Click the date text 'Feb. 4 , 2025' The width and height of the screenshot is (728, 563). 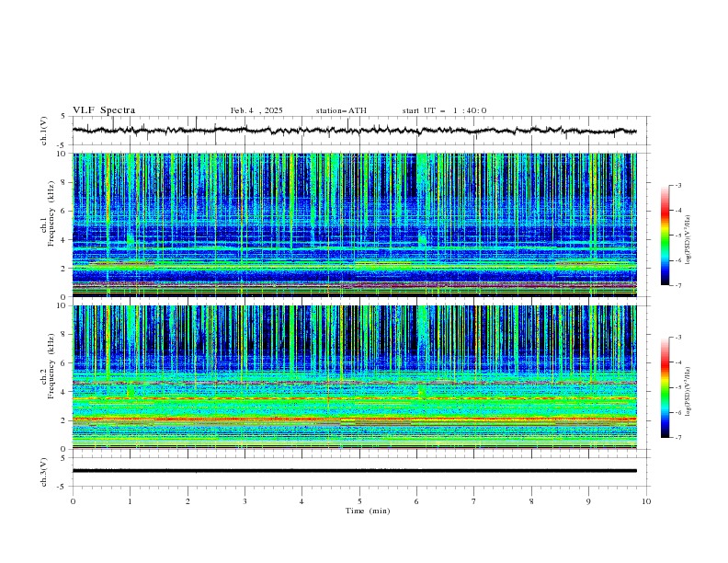256,110
